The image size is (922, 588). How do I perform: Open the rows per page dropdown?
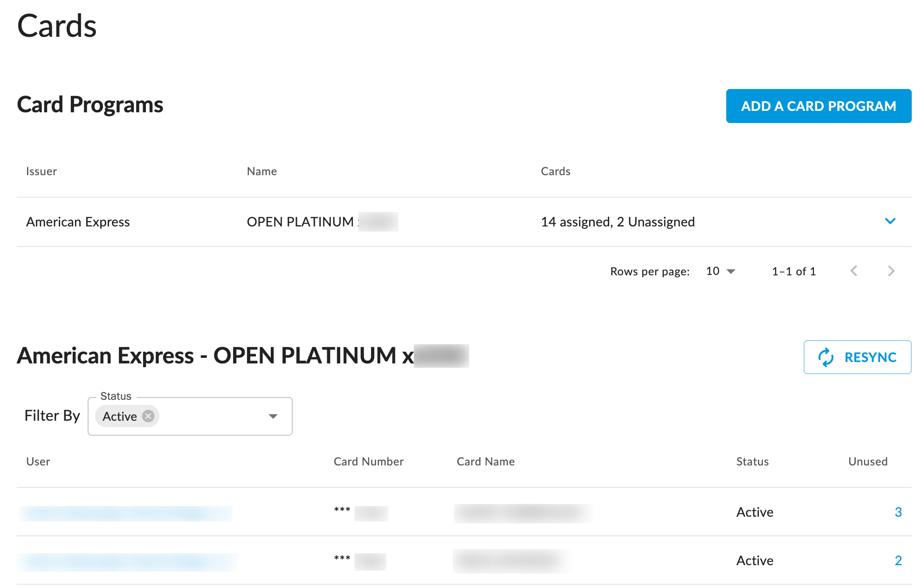point(720,271)
